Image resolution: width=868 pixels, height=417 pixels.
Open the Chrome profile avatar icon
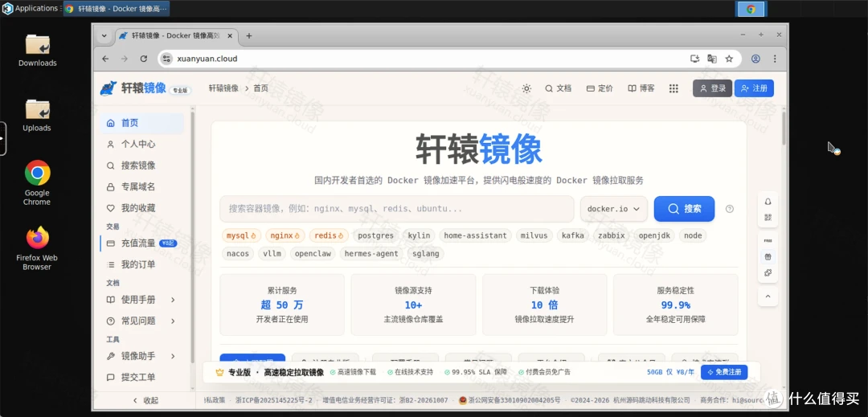(x=755, y=59)
